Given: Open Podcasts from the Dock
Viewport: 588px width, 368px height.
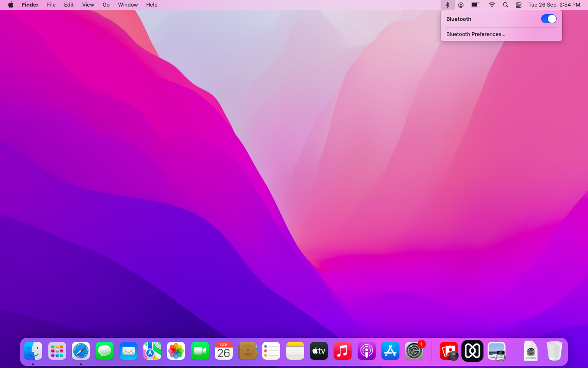Looking at the screenshot, I should (367, 351).
